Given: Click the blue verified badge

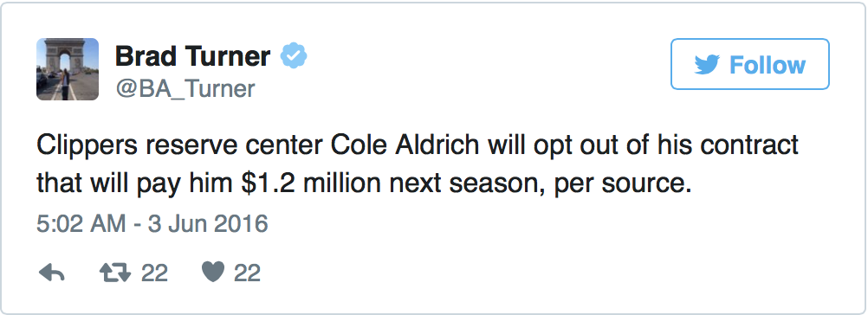Looking at the screenshot, I should pyautogui.click(x=294, y=55).
